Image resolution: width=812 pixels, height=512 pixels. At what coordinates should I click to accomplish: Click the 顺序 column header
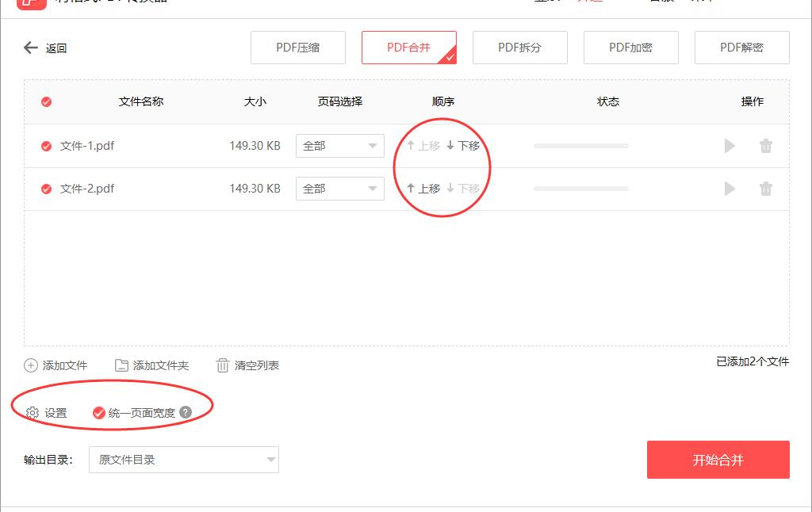click(442, 101)
